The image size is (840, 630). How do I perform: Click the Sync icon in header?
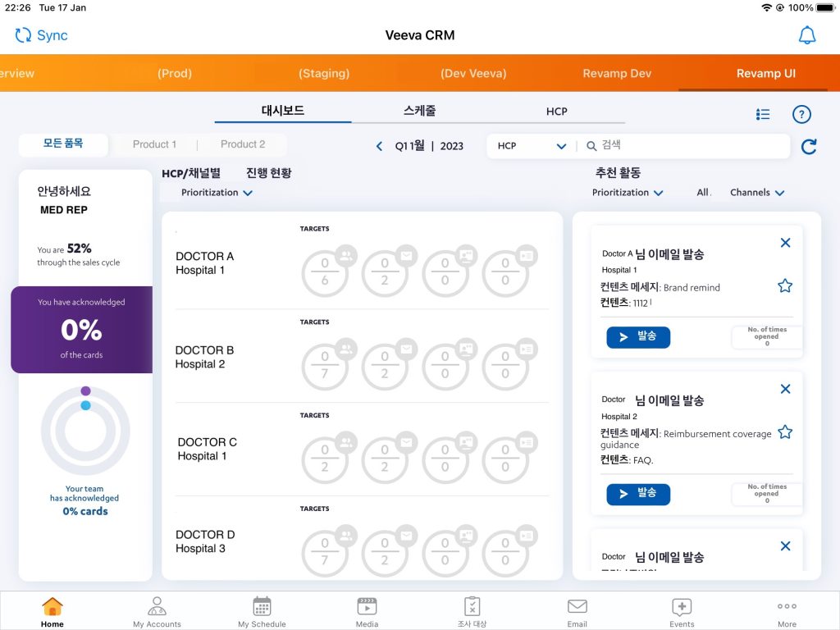24,35
